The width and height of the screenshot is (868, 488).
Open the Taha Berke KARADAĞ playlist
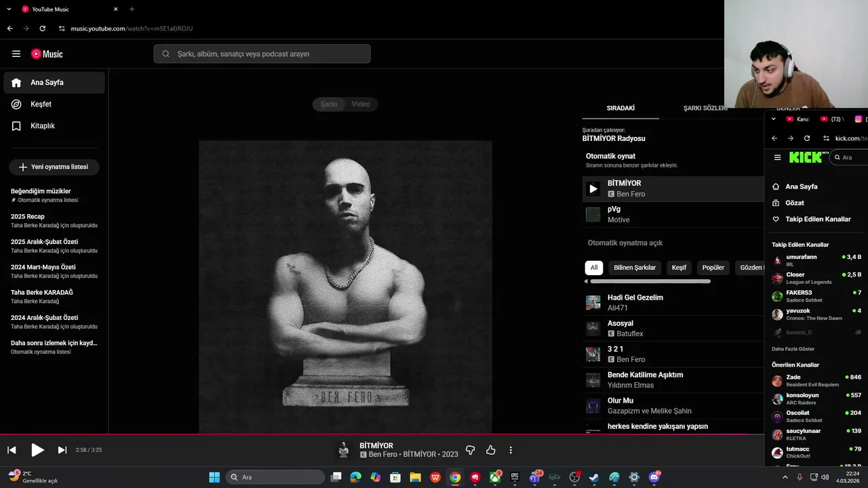54,296
